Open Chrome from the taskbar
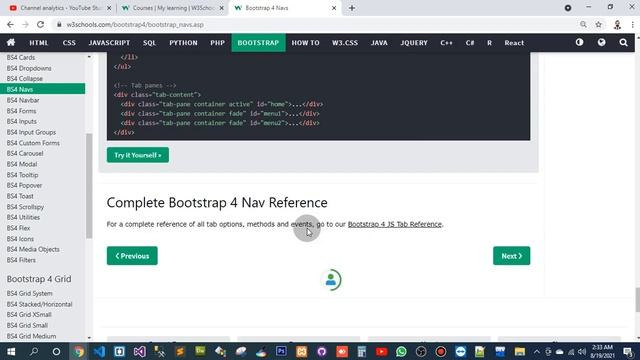The height and width of the screenshot is (360, 640). point(79,351)
